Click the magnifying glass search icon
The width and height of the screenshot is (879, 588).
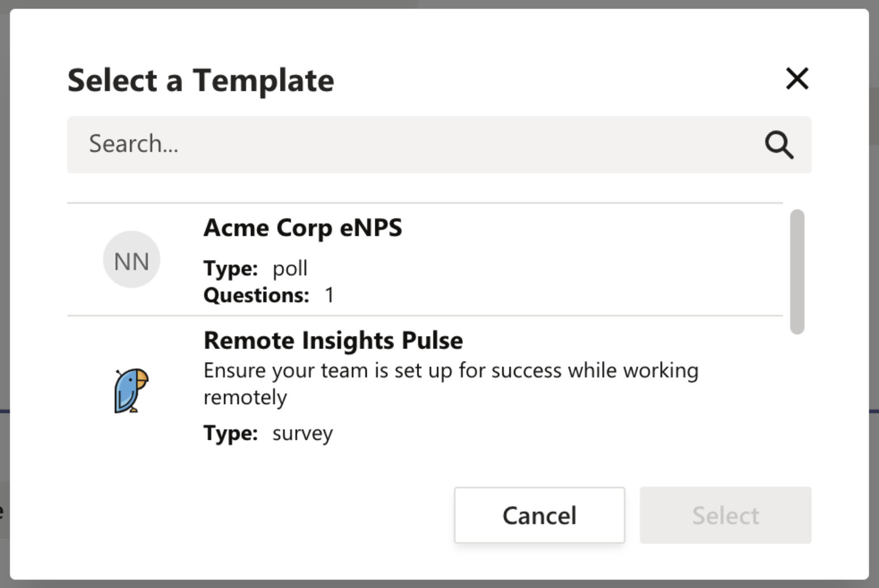pyautogui.click(x=778, y=145)
